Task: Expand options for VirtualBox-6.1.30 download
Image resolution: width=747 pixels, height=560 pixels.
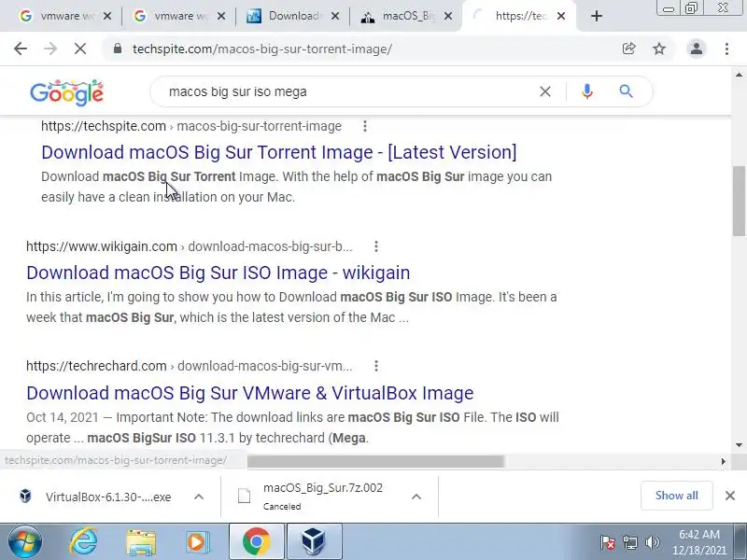Action: pos(199,497)
